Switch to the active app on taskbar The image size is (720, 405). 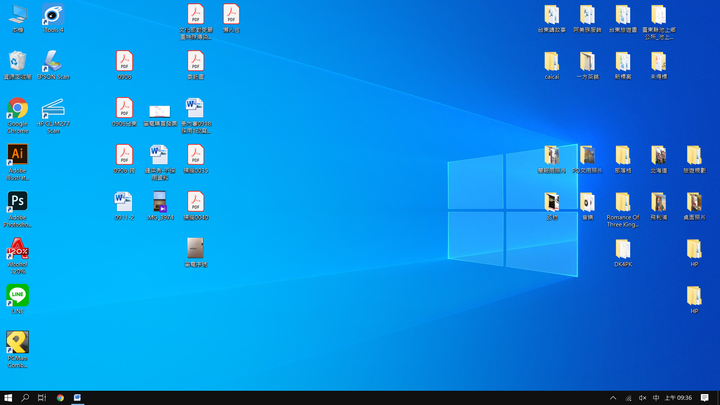click(77, 398)
